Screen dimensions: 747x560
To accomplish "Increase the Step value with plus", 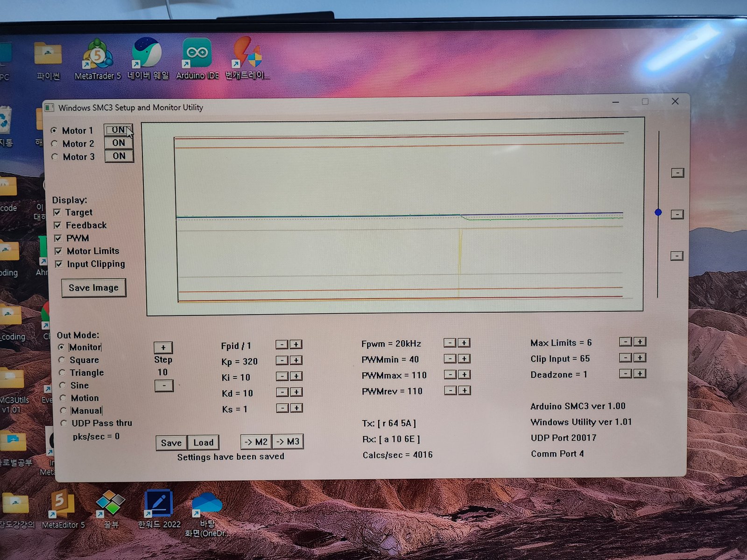I will (163, 348).
